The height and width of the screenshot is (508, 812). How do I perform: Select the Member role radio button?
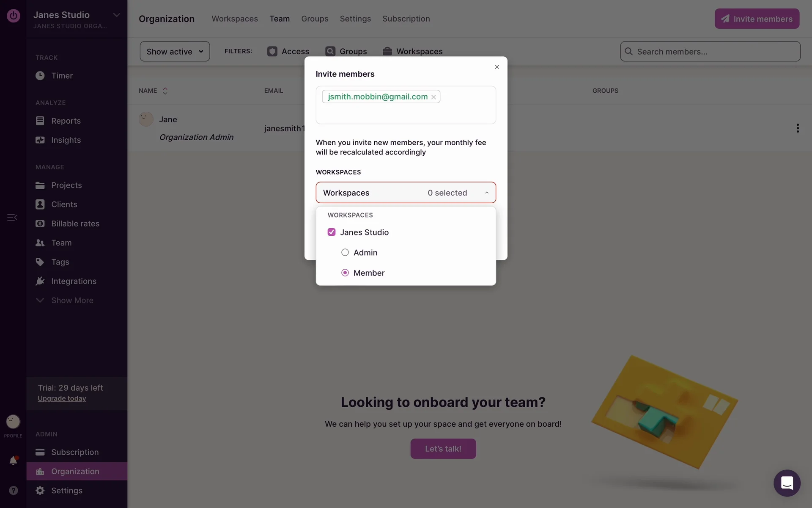click(x=345, y=273)
